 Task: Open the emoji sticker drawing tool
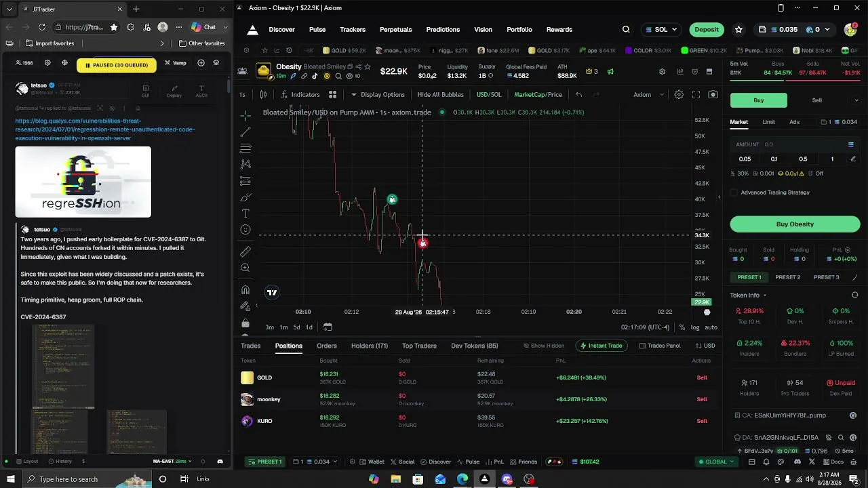tap(245, 230)
